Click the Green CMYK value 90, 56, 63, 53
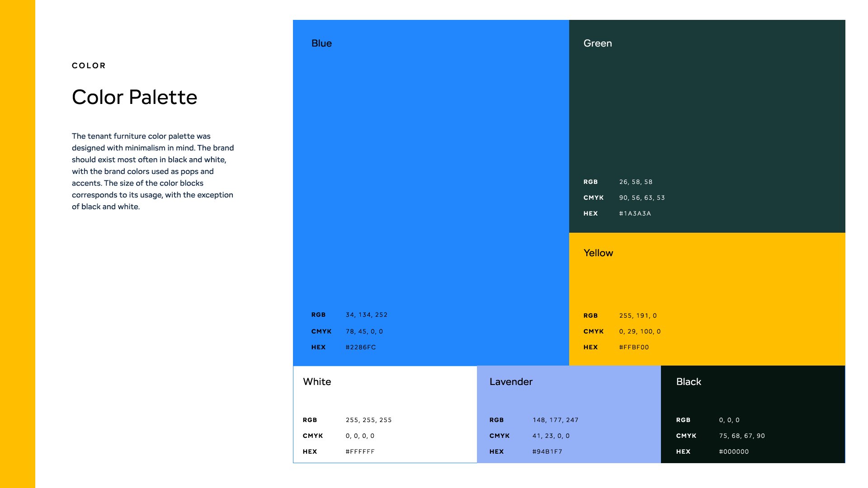The width and height of the screenshot is (868, 488). (x=642, y=198)
